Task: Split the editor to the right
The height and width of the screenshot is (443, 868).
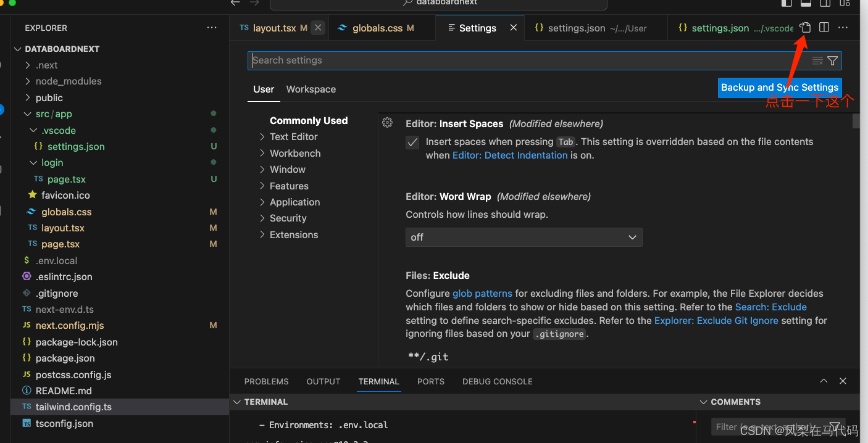Action: 824,27
